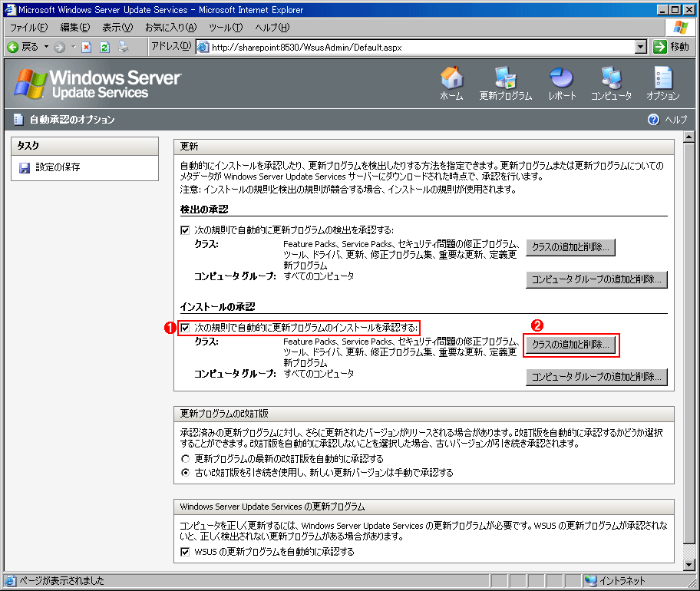
Task: Click the Windows flag logo in IE toolbar
Action: click(680, 28)
